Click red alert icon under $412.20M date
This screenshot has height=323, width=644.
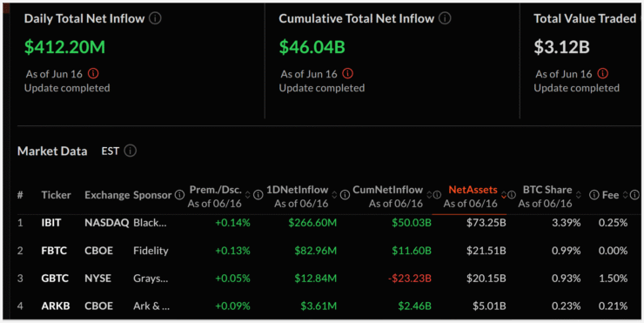click(x=93, y=74)
